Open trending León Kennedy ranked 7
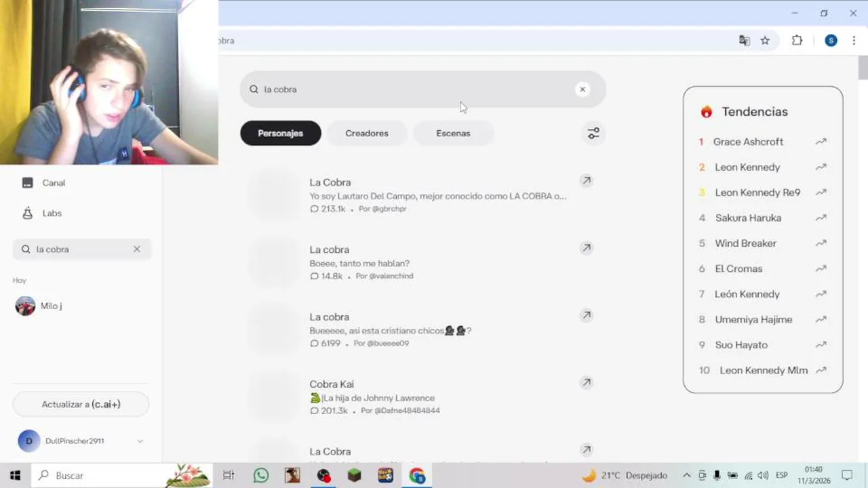Image resolution: width=868 pixels, height=488 pixels. pyautogui.click(x=747, y=294)
